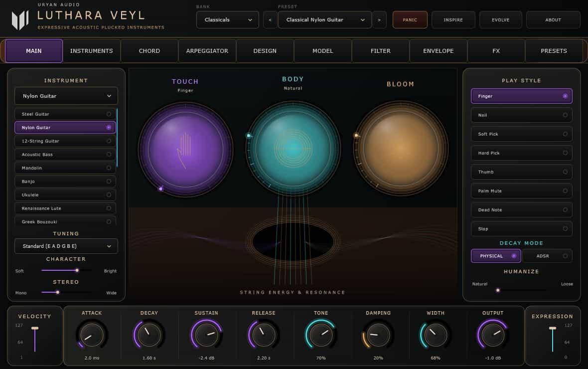588x369 pixels.
Task: Open the FX tab
Action: point(496,51)
